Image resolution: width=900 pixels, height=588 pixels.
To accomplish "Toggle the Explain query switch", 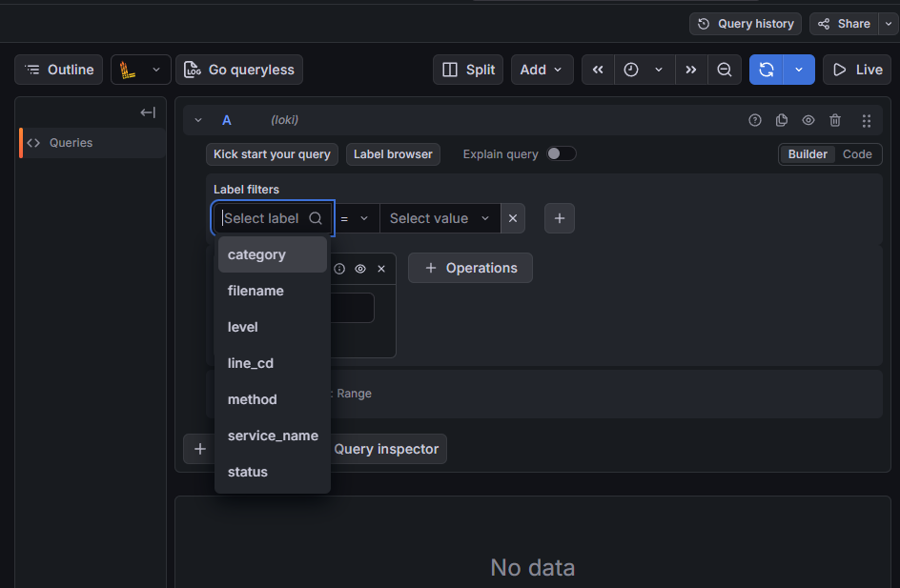I will (x=561, y=153).
